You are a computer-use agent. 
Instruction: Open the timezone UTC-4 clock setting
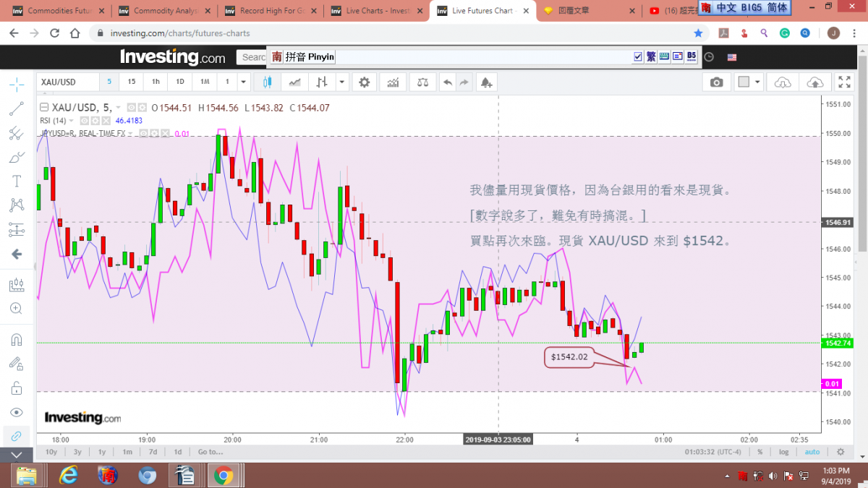(x=713, y=452)
